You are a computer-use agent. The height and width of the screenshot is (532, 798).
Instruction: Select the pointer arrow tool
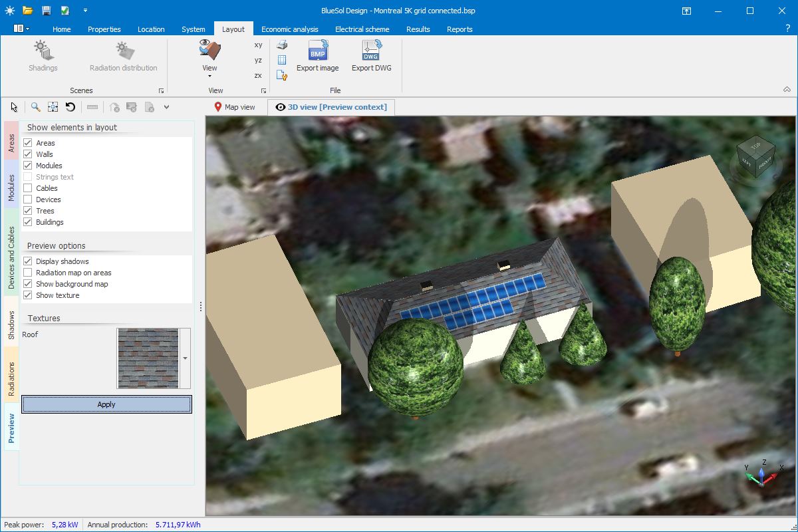click(x=15, y=107)
